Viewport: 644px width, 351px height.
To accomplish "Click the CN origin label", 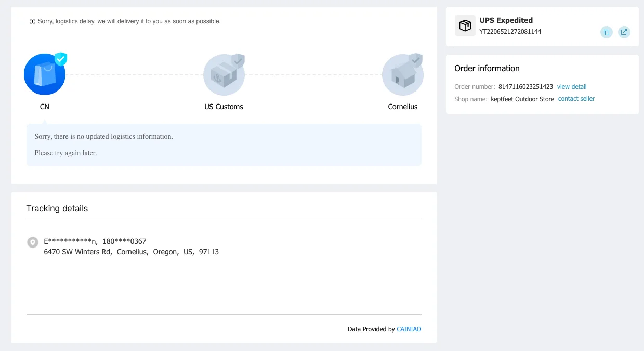I will point(45,107).
